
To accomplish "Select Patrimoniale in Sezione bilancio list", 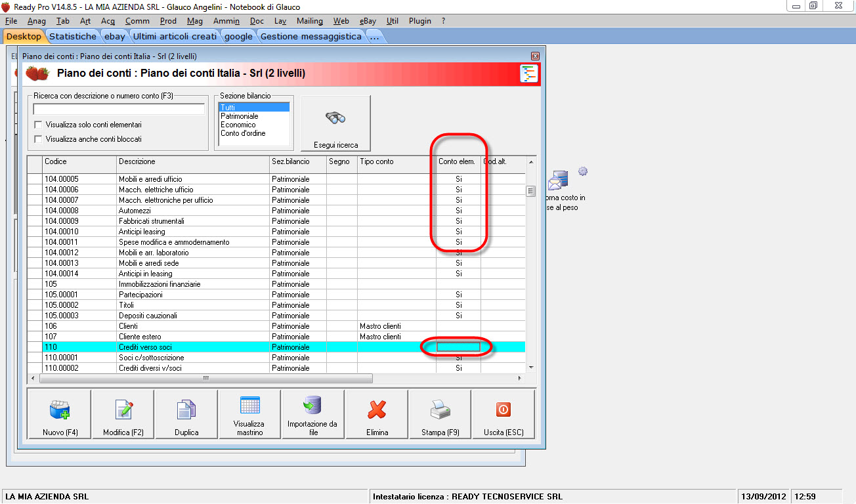I will tap(254, 116).
